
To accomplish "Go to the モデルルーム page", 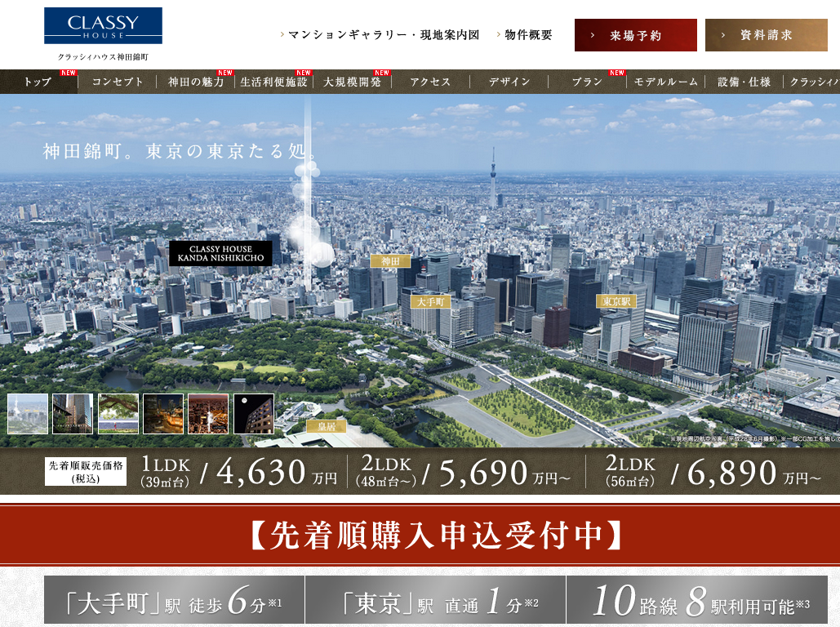I will pyautogui.click(x=666, y=82).
